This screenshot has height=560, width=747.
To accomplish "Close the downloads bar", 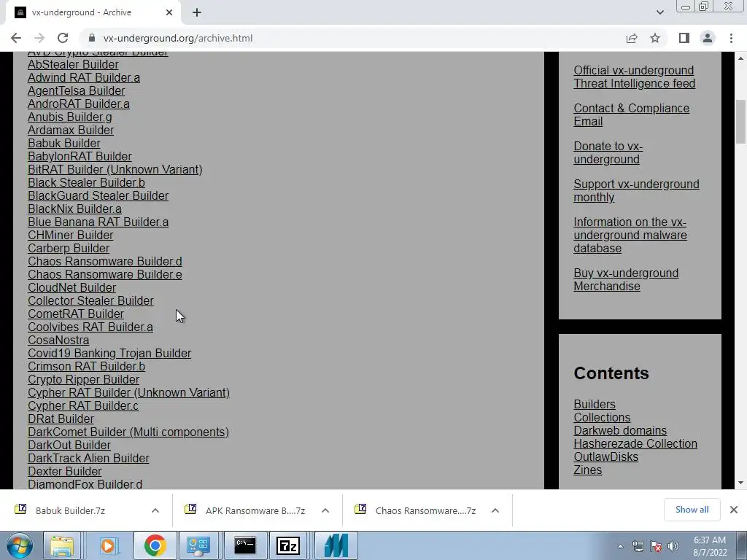I will tap(734, 510).
